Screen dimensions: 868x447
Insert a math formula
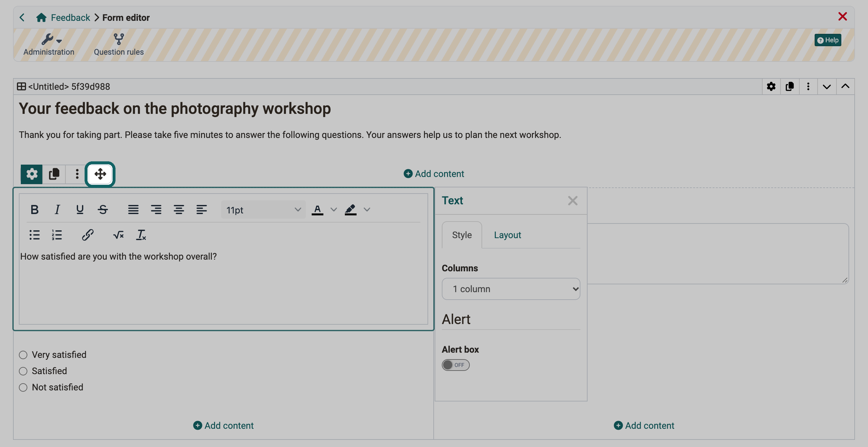pyautogui.click(x=118, y=235)
